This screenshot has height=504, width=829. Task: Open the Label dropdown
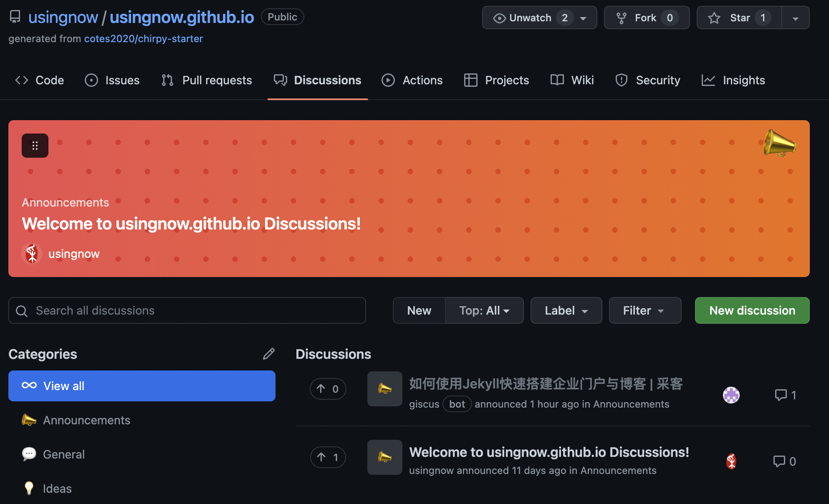coord(566,310)
